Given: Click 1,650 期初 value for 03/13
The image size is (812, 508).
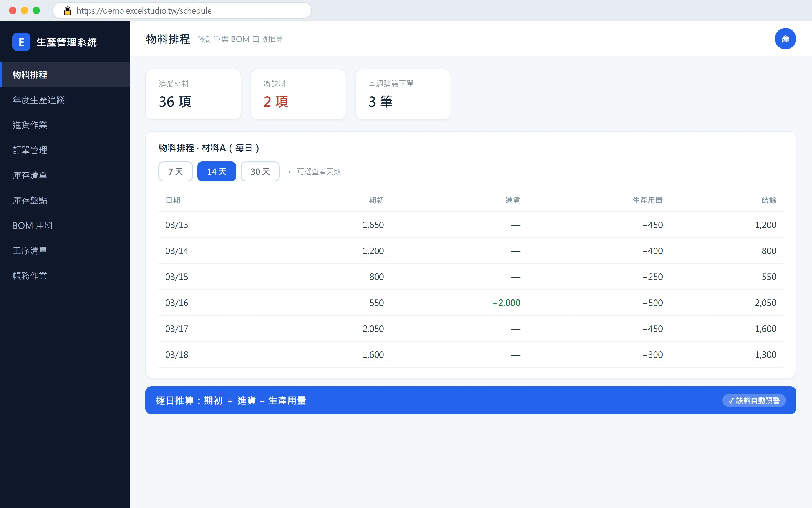Looking at the screenshot, I should (373, 225).
